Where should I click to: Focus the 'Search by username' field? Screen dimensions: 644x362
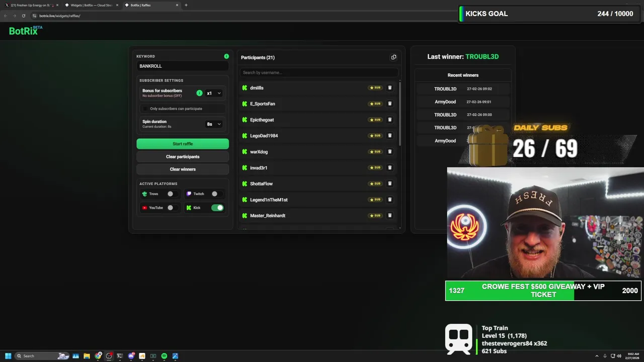tap(318, 72)
